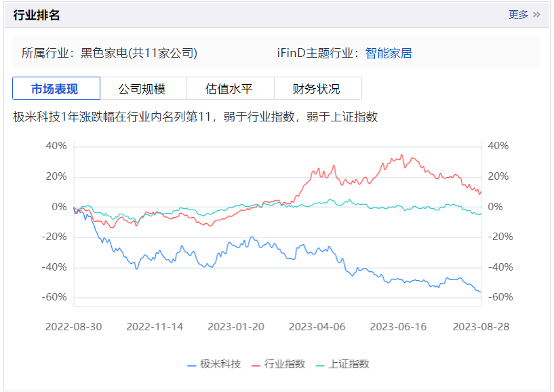Click the red 行业指数 legend line marker
554x392 pixels.
256,365
